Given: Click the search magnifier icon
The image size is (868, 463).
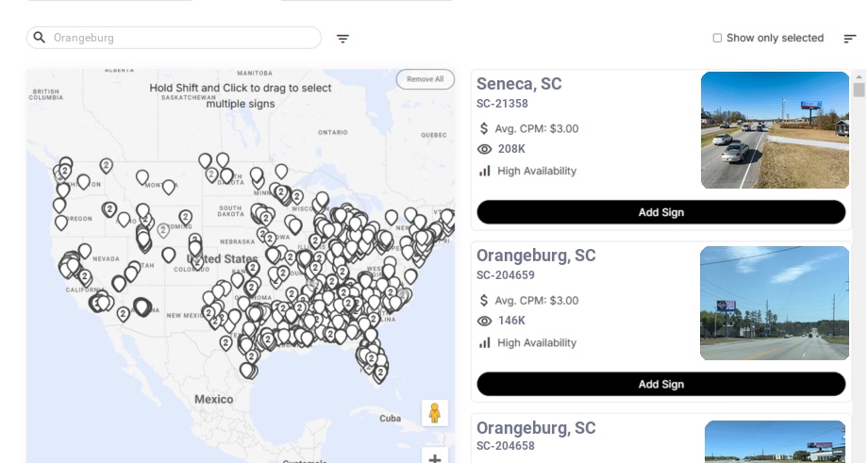Looking at the screenshot, I should [x=40, y=38].
